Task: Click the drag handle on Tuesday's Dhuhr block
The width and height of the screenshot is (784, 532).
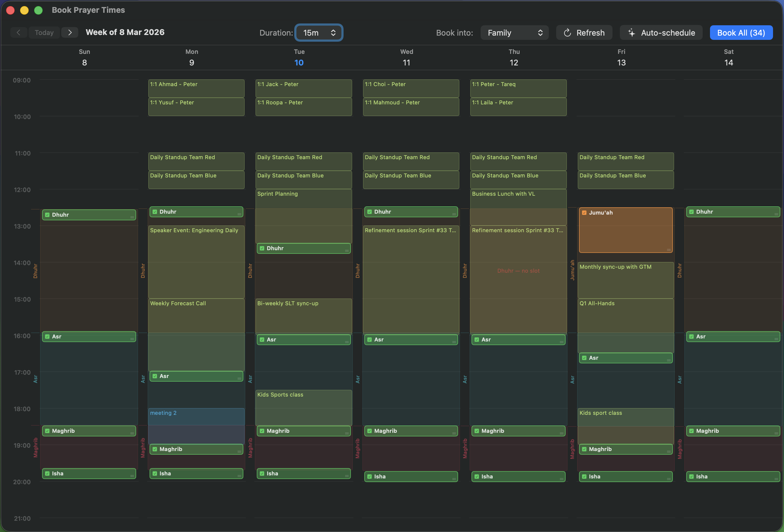Action: (x=347, y=250)
